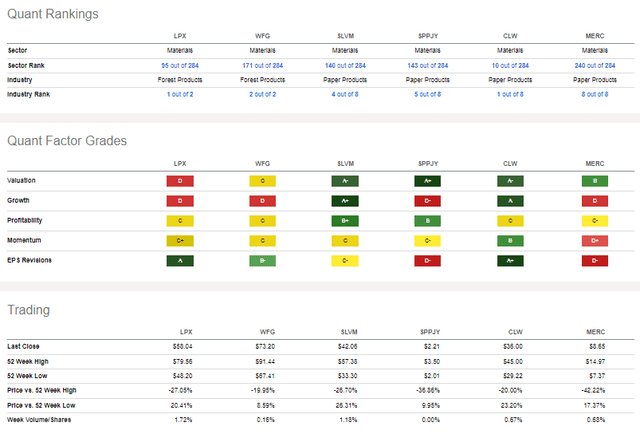640x438 pixels.
Task: Click MERC column header in Quant Factor Grades table
Action: [x=595, y=164]
